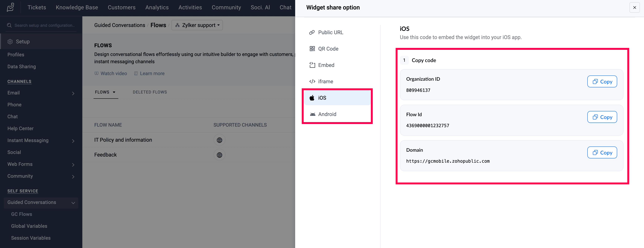Click the Zoho Desk logo icon

[x=10, y=7]
